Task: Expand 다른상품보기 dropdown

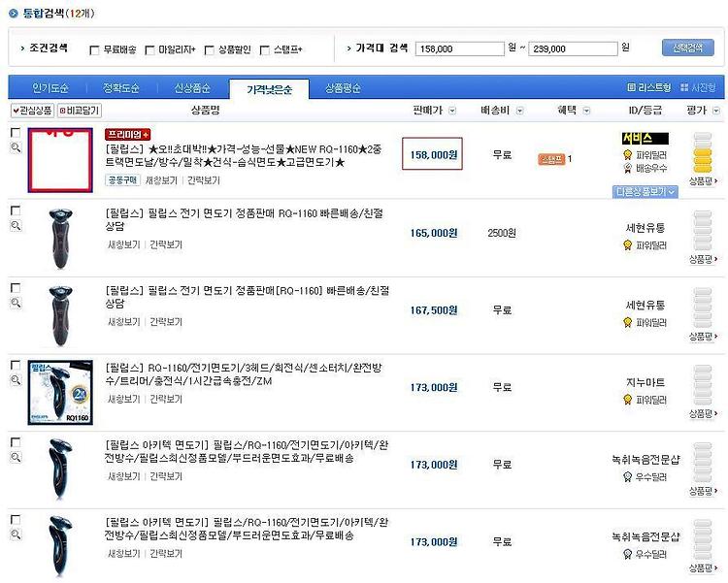Action: [x=645, y=191]
